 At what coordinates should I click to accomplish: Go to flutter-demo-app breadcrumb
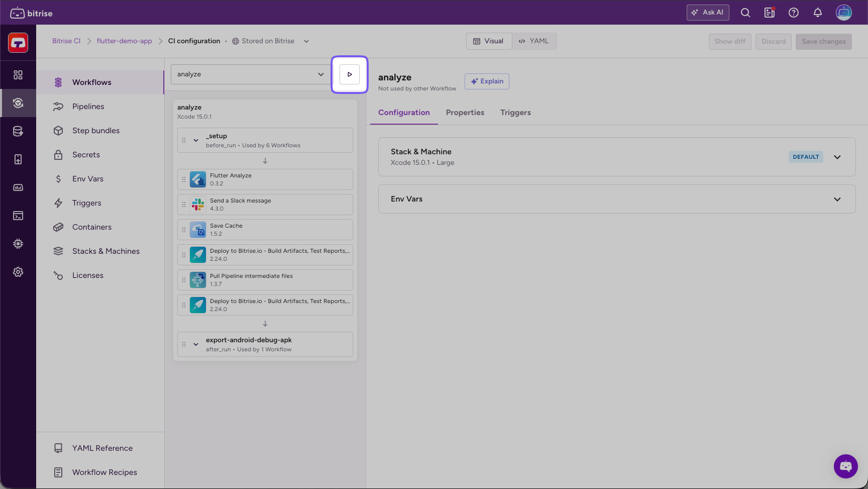click(x=124, y=41)
